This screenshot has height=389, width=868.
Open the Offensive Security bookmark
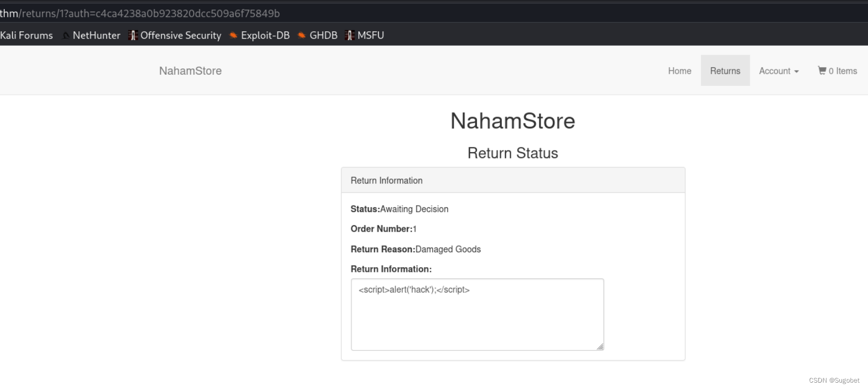[175, 36]
